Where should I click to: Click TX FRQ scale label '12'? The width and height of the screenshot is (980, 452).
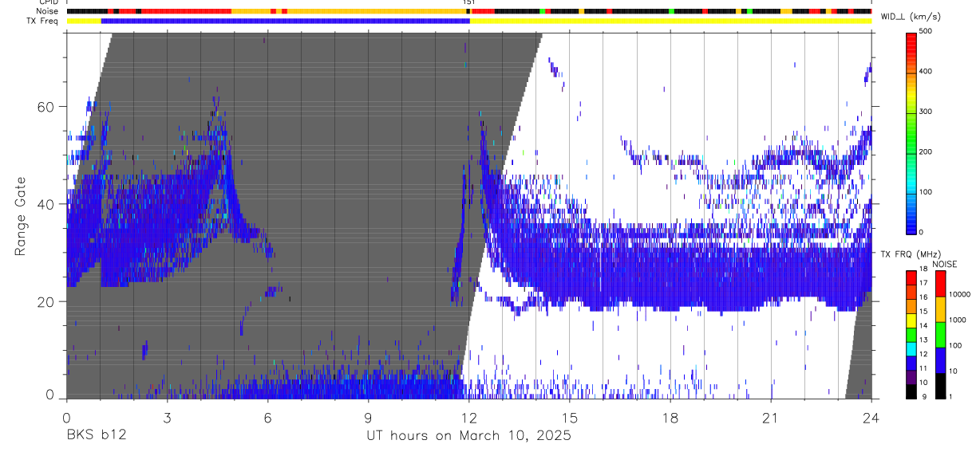tap(923, 354)
